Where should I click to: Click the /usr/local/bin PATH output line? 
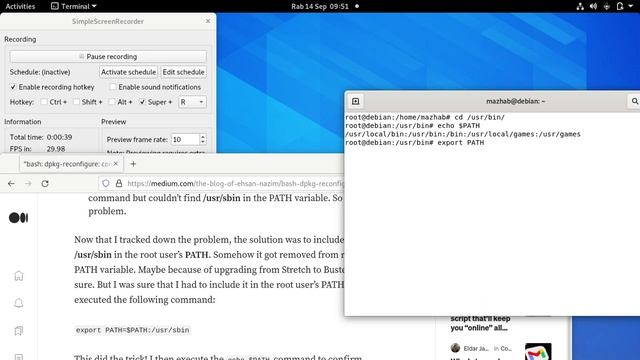tap(463, 134)
